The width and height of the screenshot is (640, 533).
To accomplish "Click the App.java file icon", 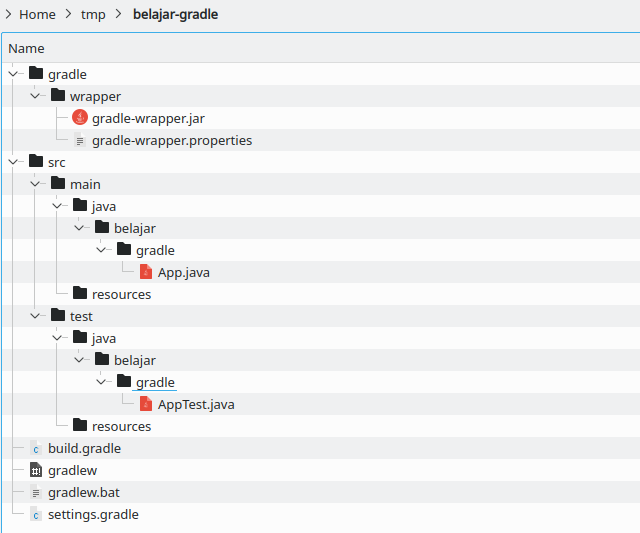I will click(146, 272).
